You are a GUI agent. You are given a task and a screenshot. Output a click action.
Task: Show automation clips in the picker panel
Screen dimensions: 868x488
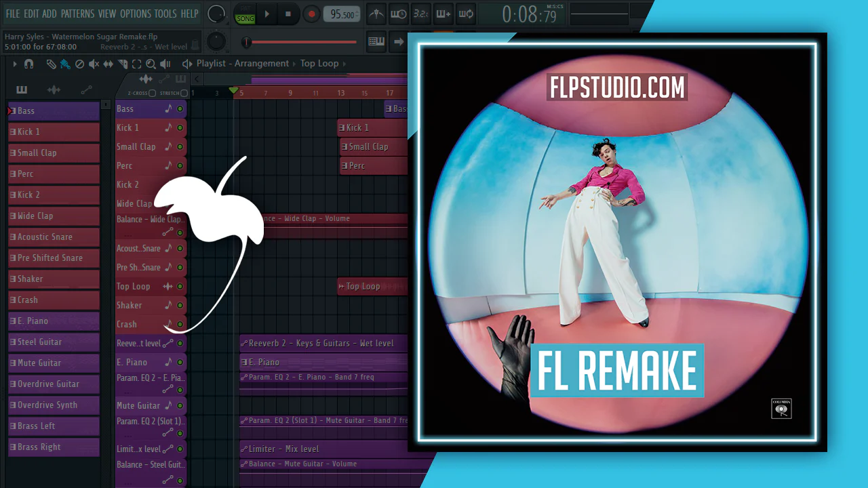[x=86, y=89]
